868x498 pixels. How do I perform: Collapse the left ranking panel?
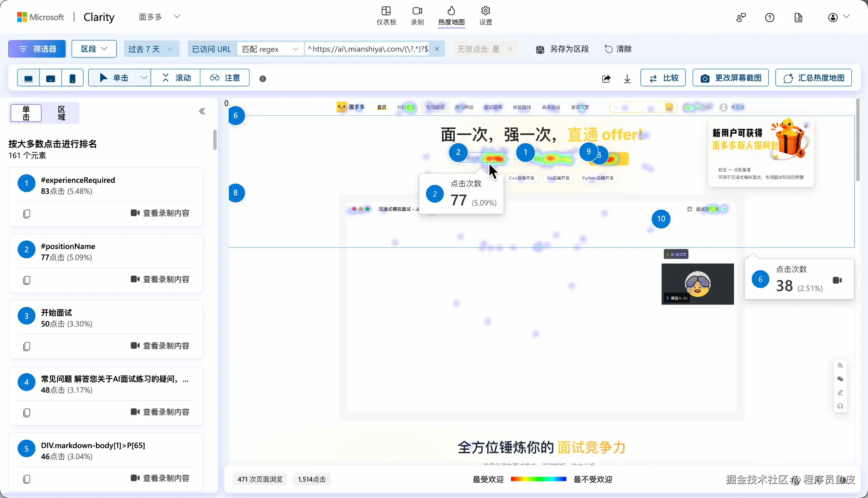202,111
